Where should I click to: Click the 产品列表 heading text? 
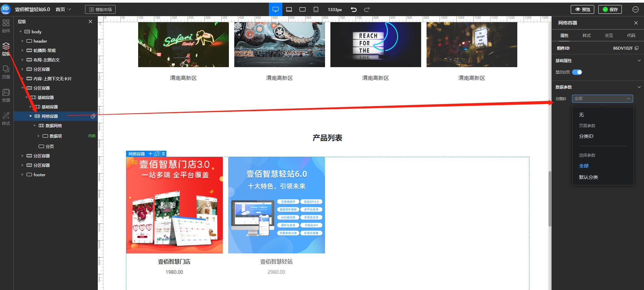tap(327, 138)
